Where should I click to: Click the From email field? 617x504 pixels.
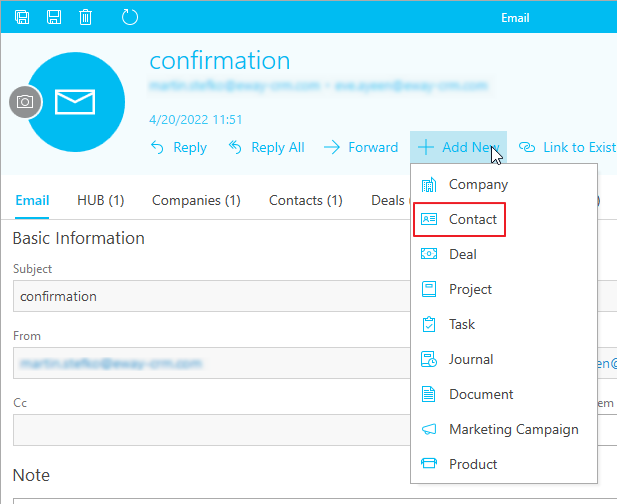212,363
